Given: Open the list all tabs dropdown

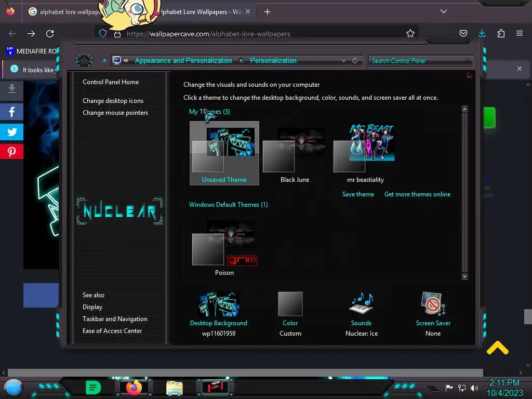Looking at the screenshot, I should coord(444,11).
